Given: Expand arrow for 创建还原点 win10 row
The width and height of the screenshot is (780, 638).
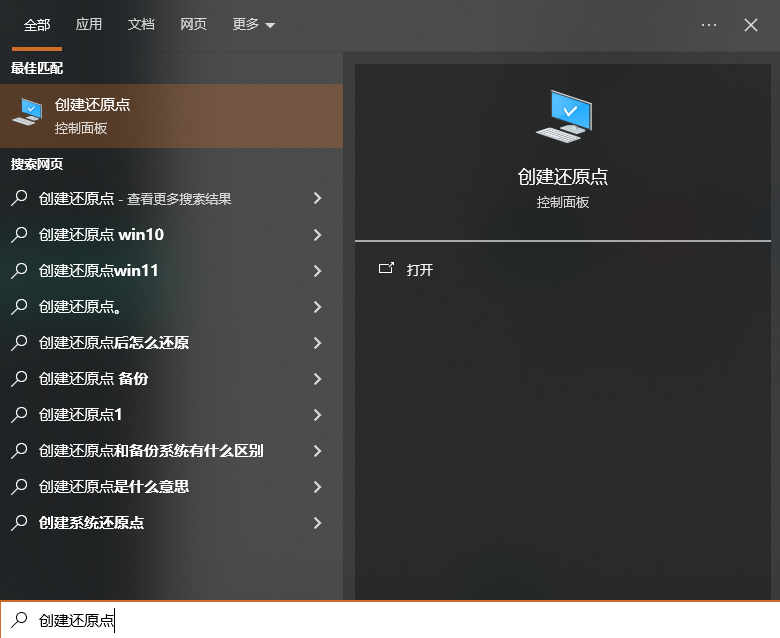Looking at the screenshot, I should tap(317, 235).
